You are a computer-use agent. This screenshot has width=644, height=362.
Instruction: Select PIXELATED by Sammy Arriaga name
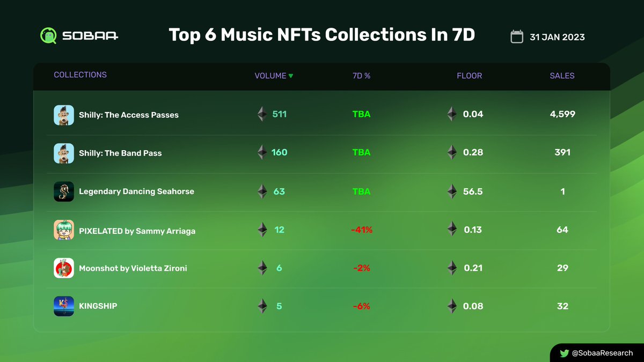click(x=137, y=231)
